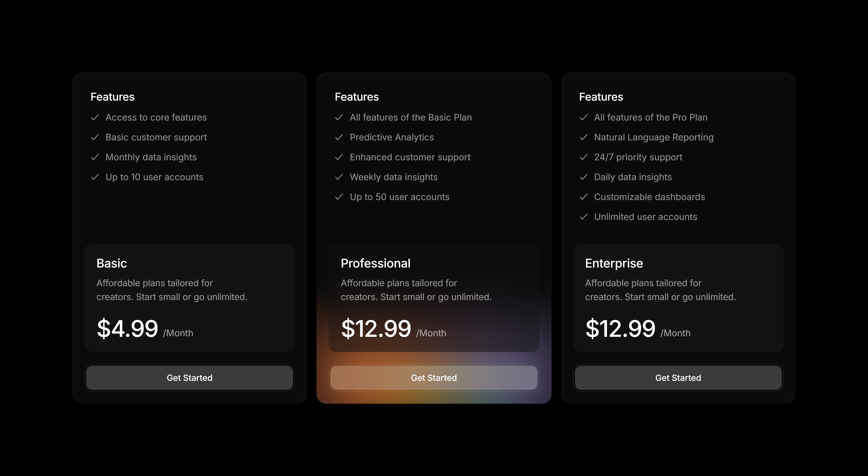The image size is (868, 476).
Task: Click Get Started on the Professional plan
Action: coord(434,378)
